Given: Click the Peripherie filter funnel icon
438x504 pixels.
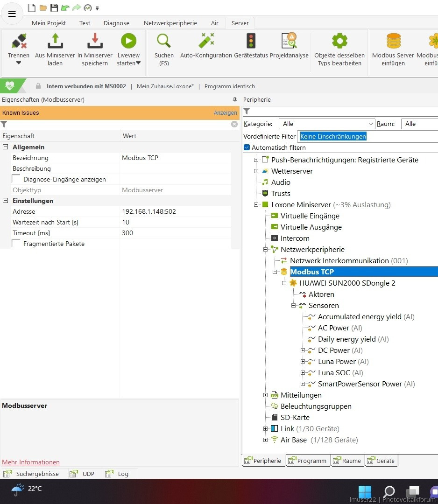Looking at the screenshot, I should pos(247,111).
